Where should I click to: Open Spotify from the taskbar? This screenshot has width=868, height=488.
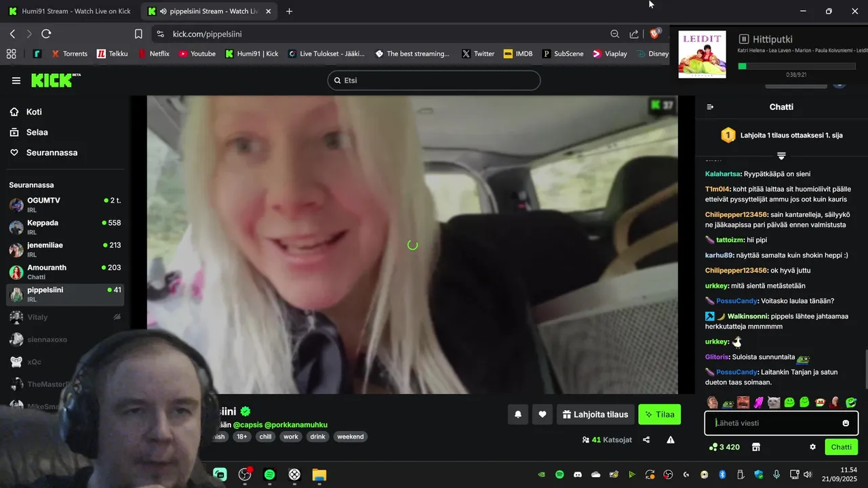tap(269, 475)
